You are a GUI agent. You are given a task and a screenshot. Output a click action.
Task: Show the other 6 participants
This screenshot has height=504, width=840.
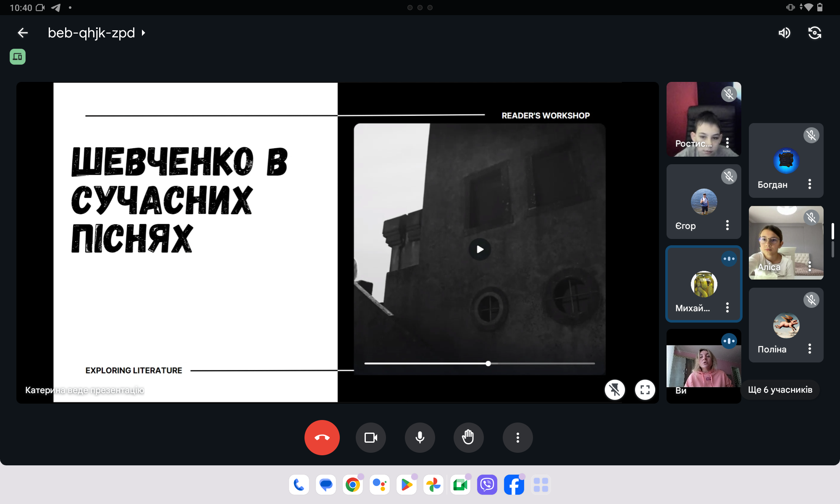point(780,390)
